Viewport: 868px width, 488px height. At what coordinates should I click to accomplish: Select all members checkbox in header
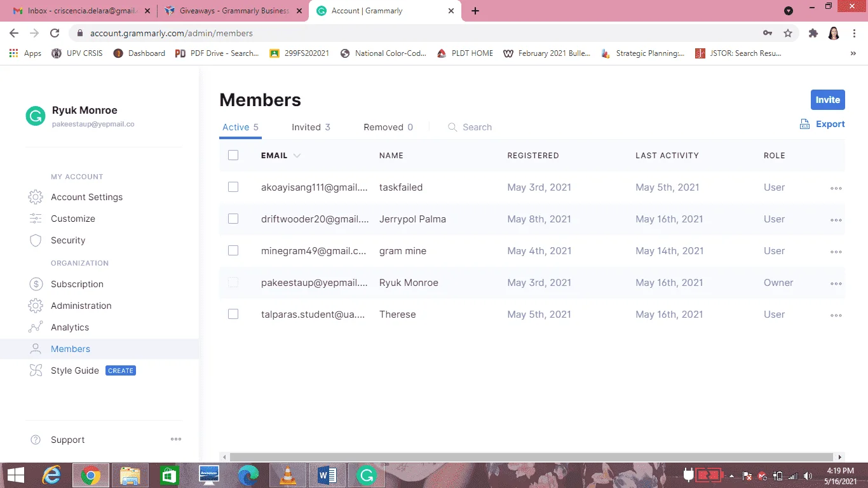pos(233,155)
